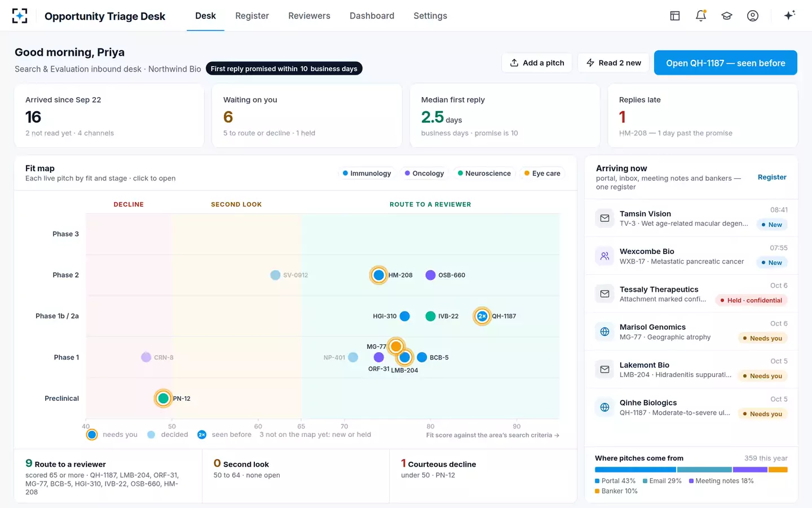
Task: Toggle the Immunology legend filter
Action: coord(367,173)
